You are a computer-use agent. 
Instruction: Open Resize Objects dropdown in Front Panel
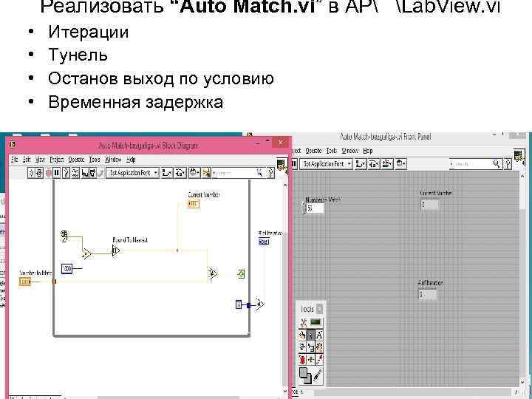387,164
